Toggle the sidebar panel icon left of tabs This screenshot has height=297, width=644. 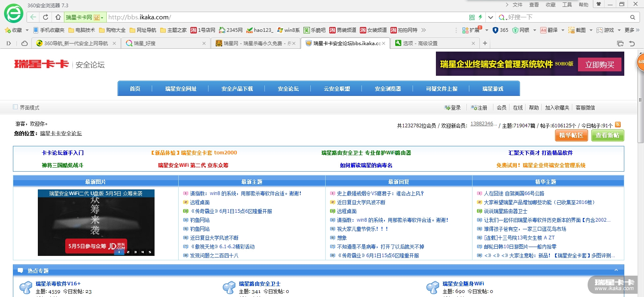pos(9,43)
